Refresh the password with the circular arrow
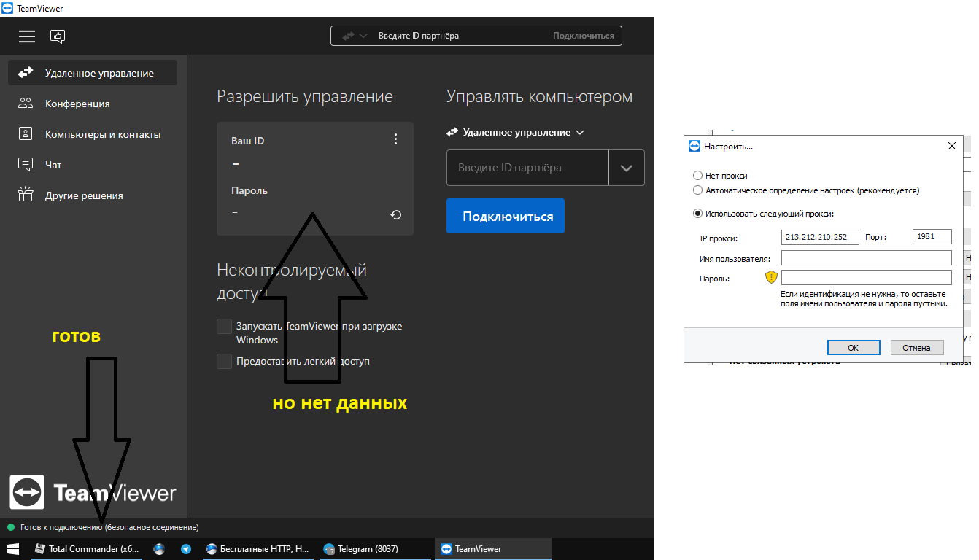Screen dimensions: 979x560 coord(396,214)
